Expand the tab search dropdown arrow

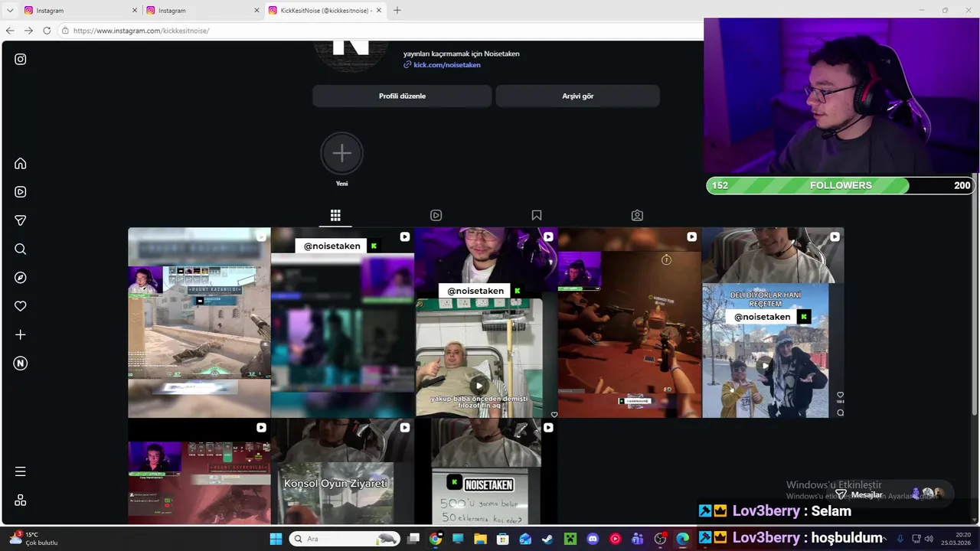coord(10,11)
